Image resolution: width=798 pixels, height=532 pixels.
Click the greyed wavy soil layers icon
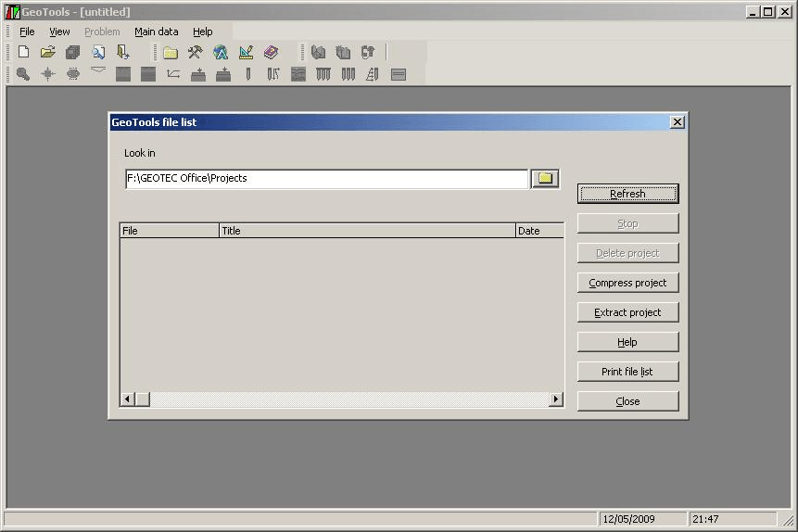[298, 74]
